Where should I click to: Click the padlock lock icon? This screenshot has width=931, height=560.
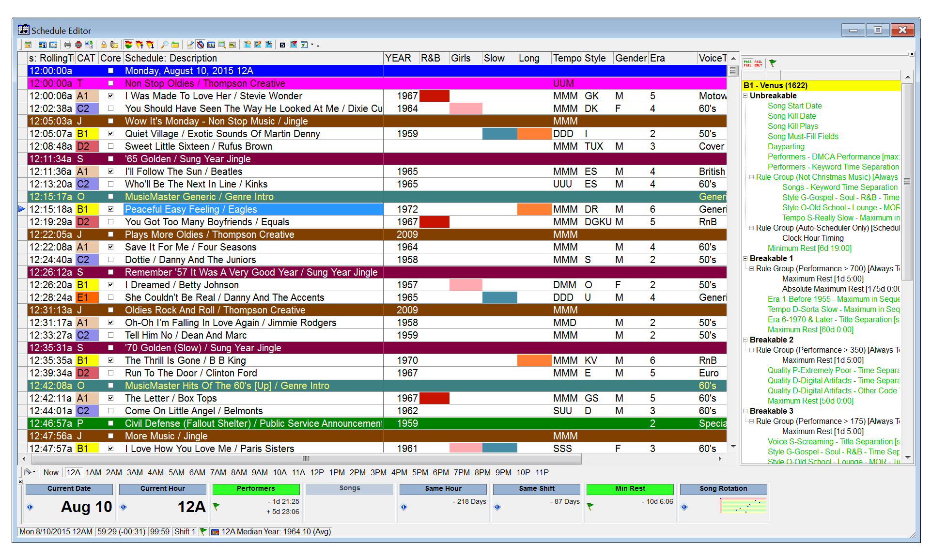click(104, 45)
